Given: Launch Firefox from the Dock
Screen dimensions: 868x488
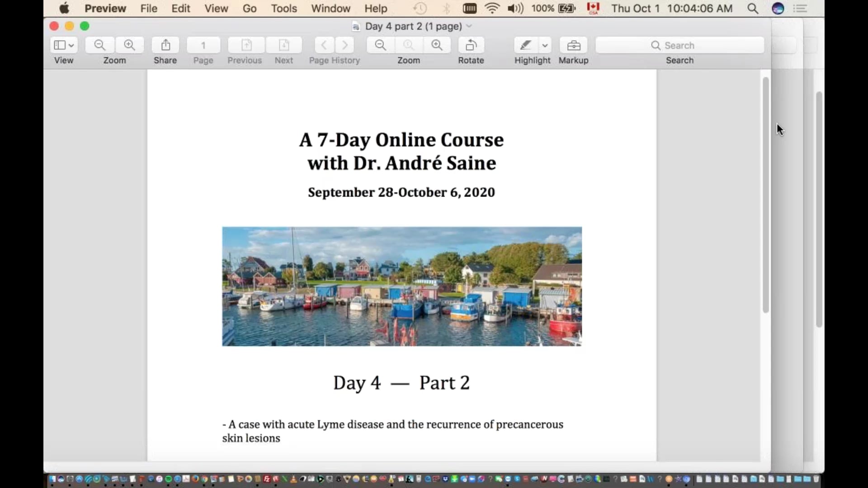Looking at the screenshot, I should click(195, 480).
